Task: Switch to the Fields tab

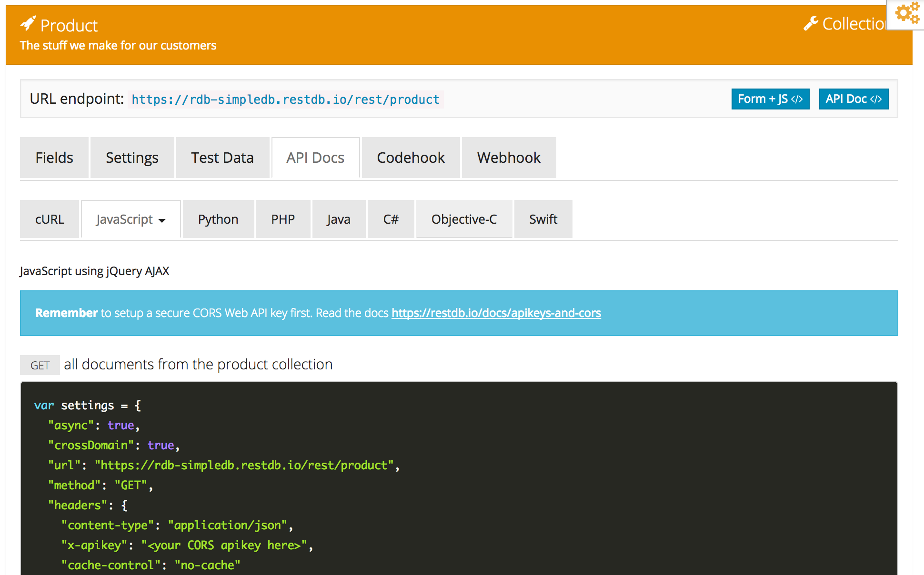Action: pyautogui.click(x=54, y=158)
